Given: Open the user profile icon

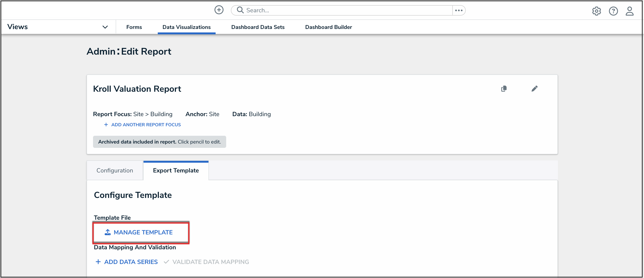Looking at the screenshot, I should click(629, 11).
